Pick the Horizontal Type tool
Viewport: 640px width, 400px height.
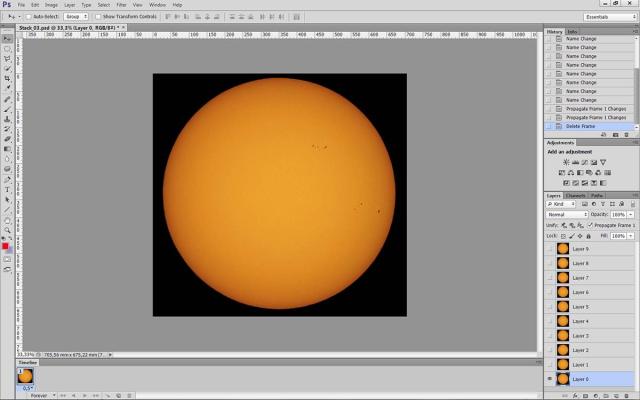point(7,189)
